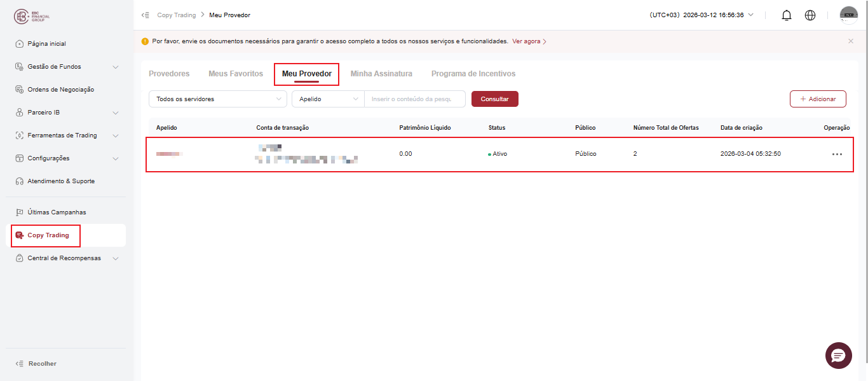This screenshot has width=868, height=381.
Task: Focus the search content input field
Action: (415, 99)
